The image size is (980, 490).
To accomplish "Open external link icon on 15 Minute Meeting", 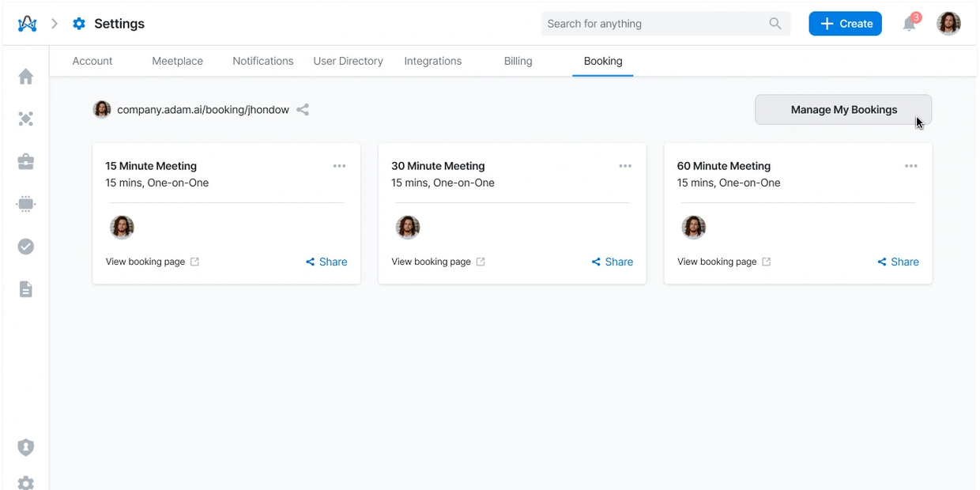I will point(195,262).
